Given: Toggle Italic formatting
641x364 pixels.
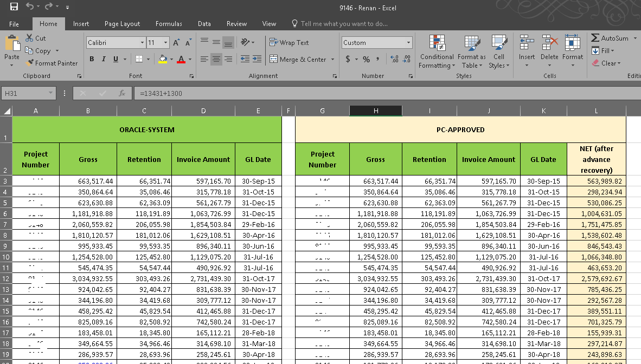Looking at the screenshot, I should coord(104,59).
